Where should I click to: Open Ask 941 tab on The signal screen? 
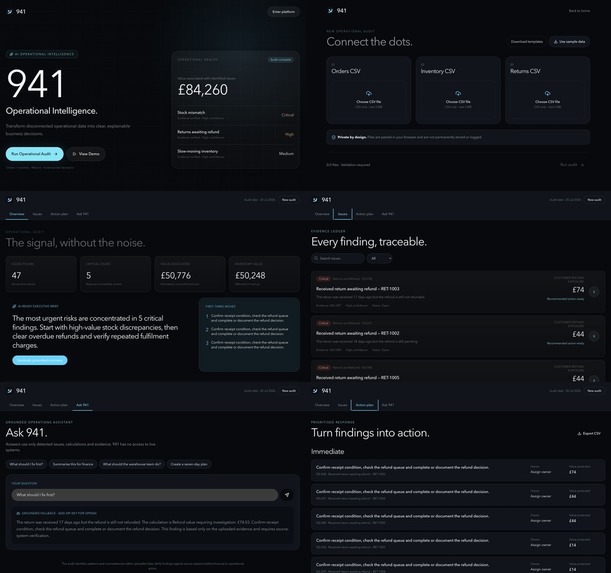coord(82,214)
